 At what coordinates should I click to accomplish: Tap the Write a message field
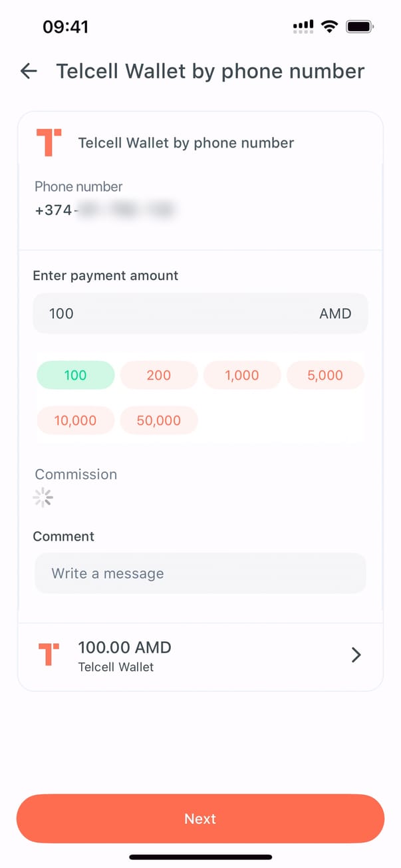200,573
